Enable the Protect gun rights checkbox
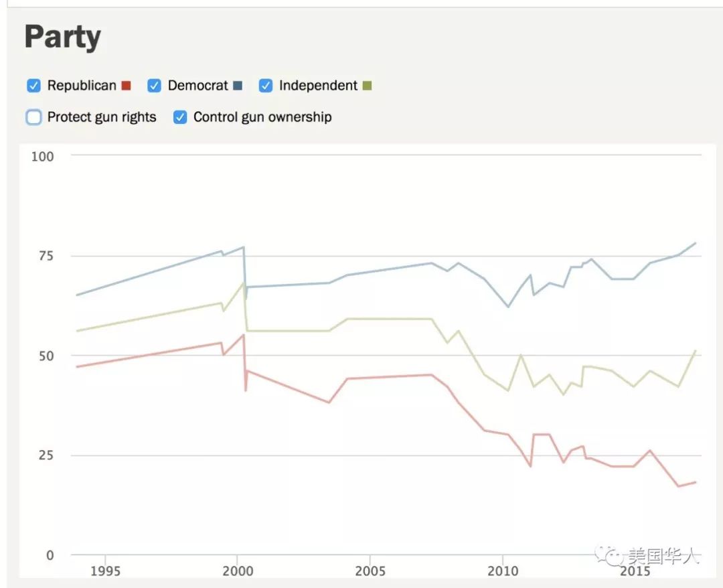 coord(33,117)
